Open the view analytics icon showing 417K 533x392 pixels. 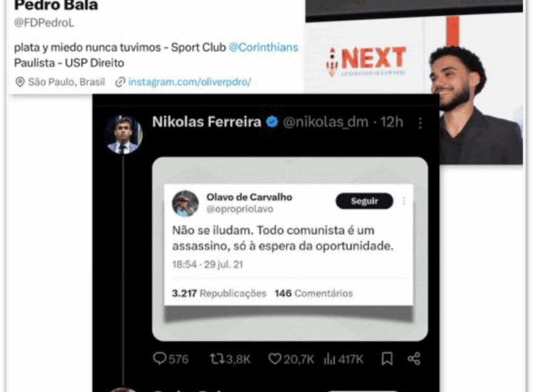[x=329, y=359]
